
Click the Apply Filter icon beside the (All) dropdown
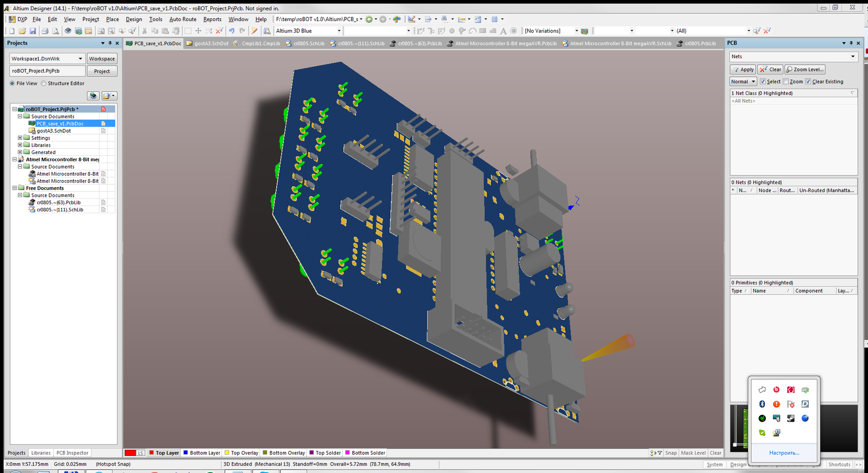pyautogui.click(x=756, y=31)
